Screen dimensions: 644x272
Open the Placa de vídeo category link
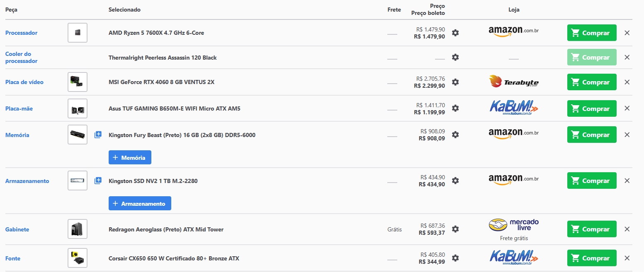pyautogui.click(x=24, y=82)
